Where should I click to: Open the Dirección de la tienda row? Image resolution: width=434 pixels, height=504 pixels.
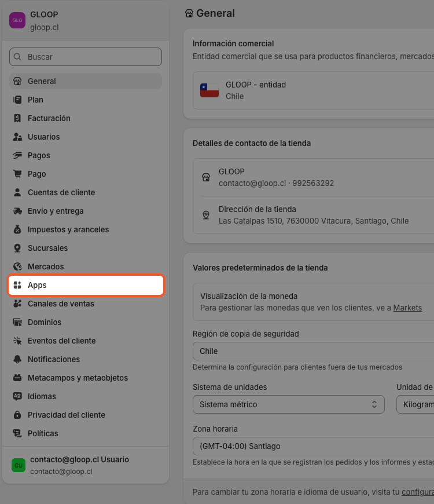coord(313,215)
